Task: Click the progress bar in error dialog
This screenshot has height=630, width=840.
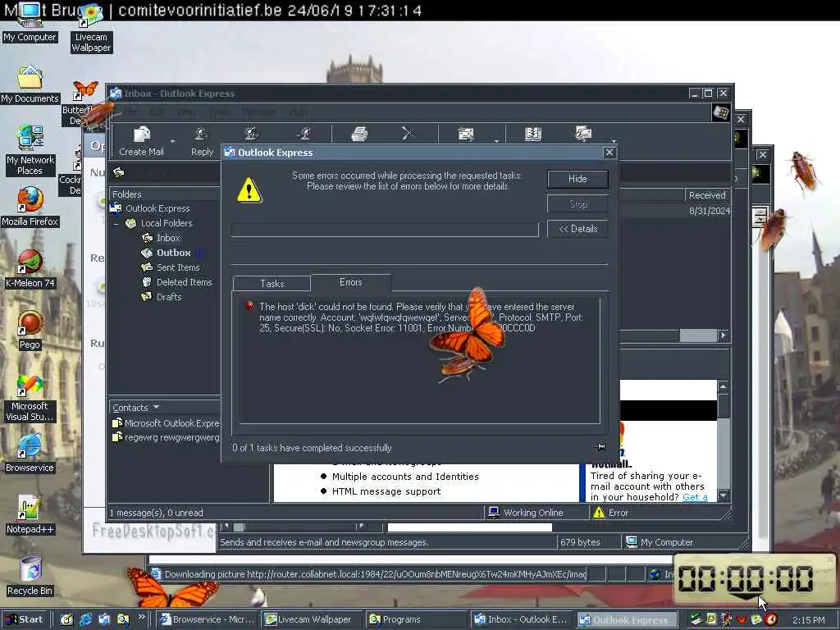Action: [x=385, y=230]
